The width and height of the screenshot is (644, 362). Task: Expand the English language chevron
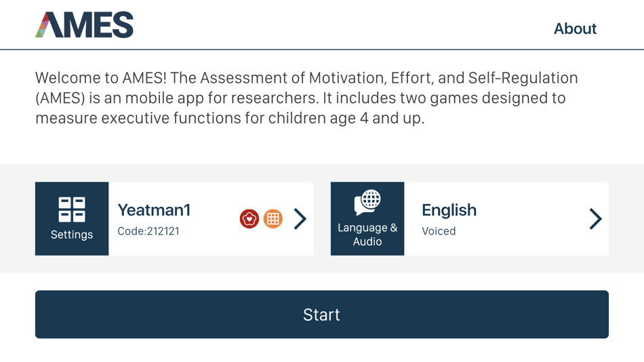pyautogui.click(x=595, y=219)
